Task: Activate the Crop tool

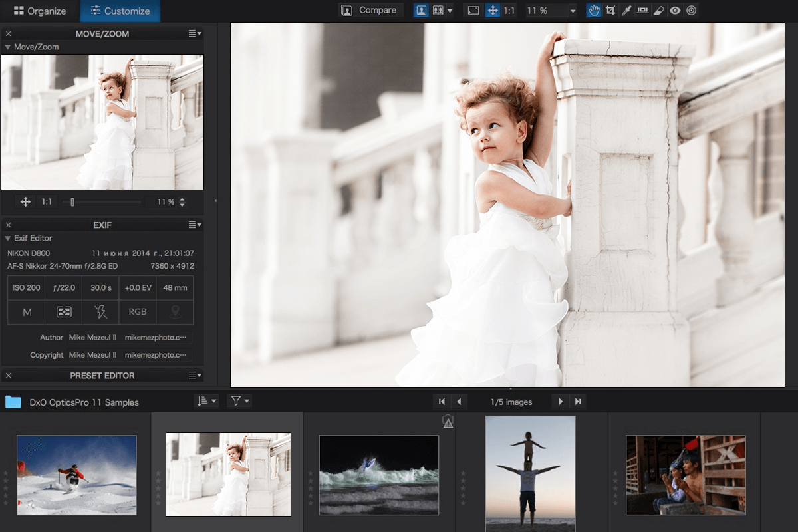Action: 610,10
